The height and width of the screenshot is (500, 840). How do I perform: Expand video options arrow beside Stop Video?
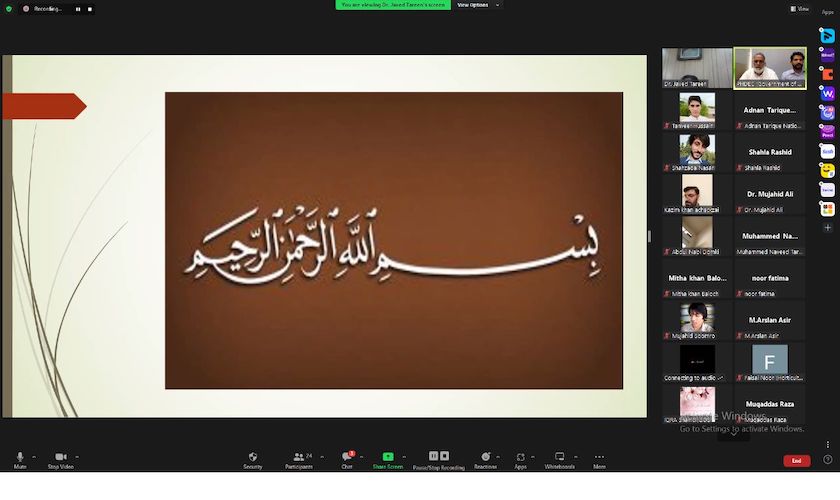tap(77, 456)
